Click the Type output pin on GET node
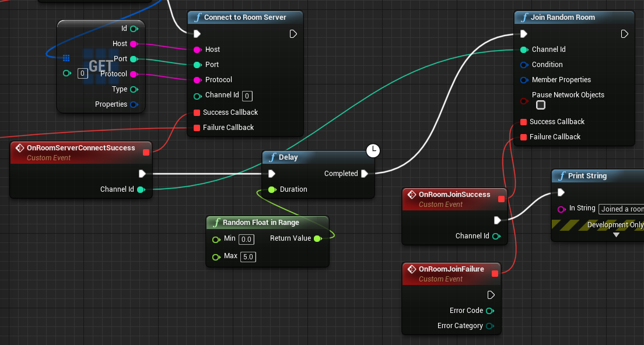Image resolution: width=644 pixels, height=345 pixels. (134, 89)
